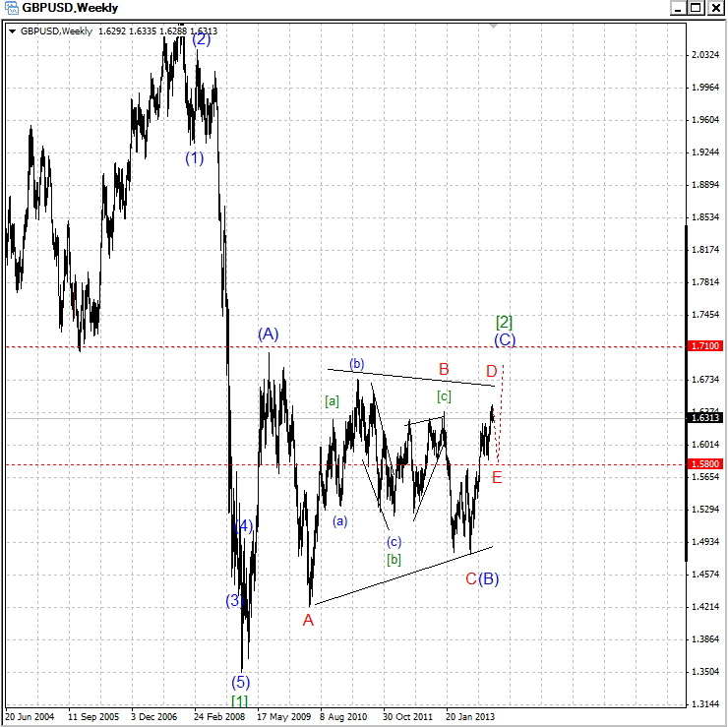Click the 1.8174 price scale value

[704, 250]
